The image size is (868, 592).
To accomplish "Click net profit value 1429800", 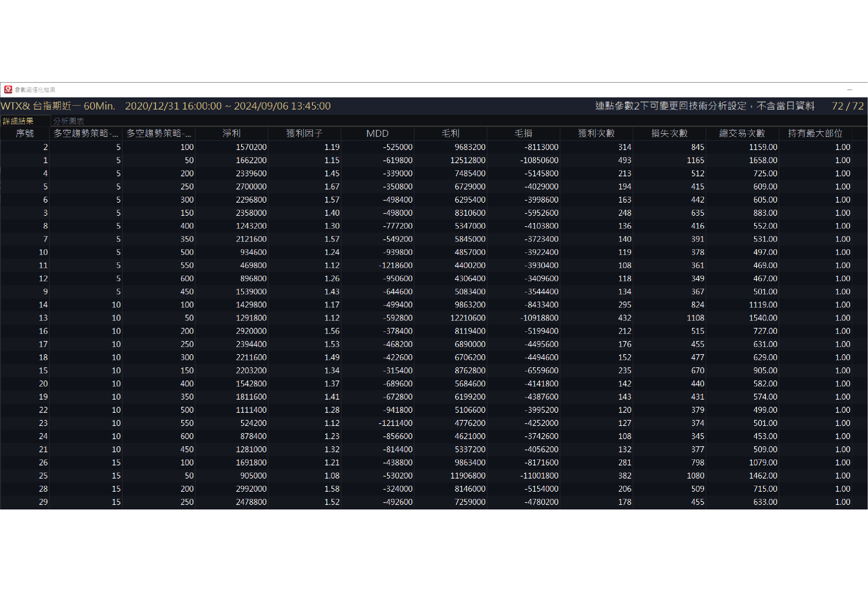I will point(251,305).
